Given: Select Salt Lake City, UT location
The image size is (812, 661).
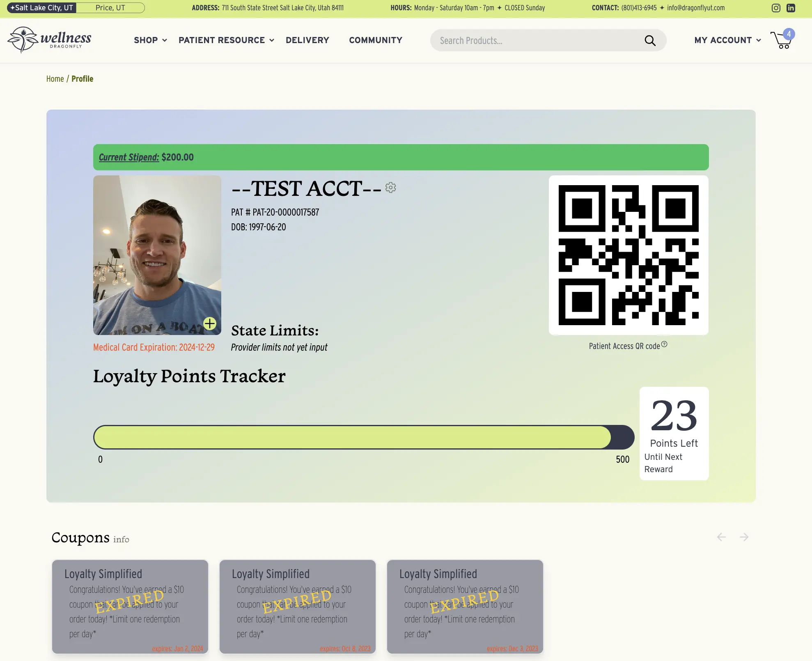Looking at the screenshot, I should [x=41, y=8].
